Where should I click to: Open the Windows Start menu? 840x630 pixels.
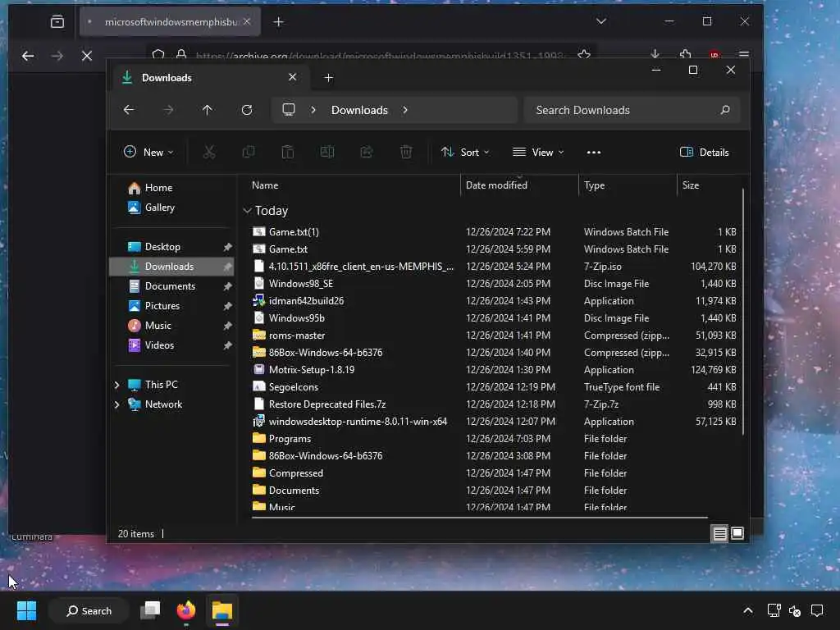(26, 610)
